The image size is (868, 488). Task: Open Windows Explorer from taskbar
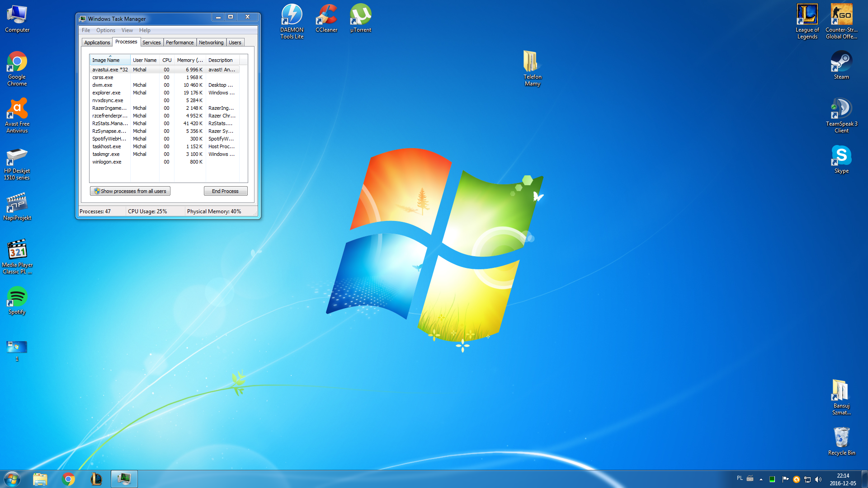[x=40, y=479]
